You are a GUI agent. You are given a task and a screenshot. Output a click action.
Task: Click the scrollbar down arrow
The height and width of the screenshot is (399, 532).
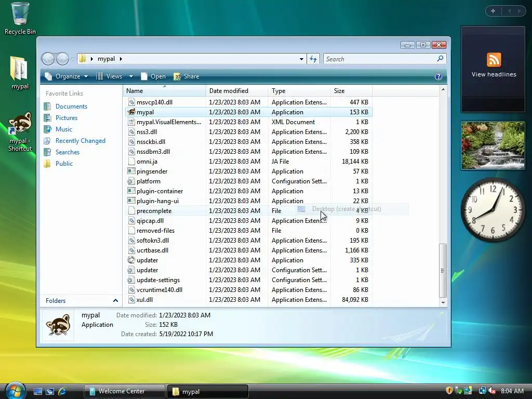pyautogui.click(x=443, y=302)
